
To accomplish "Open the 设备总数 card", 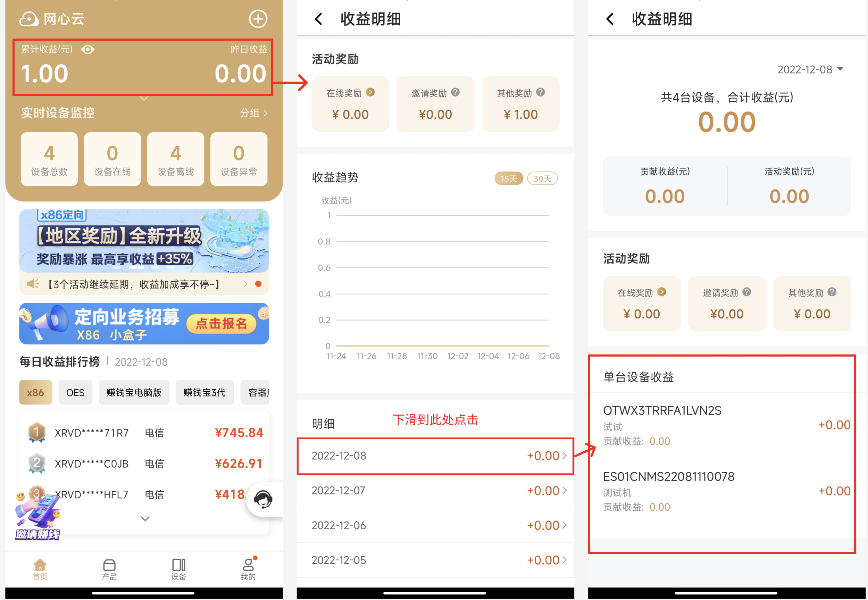I will 49,159.
